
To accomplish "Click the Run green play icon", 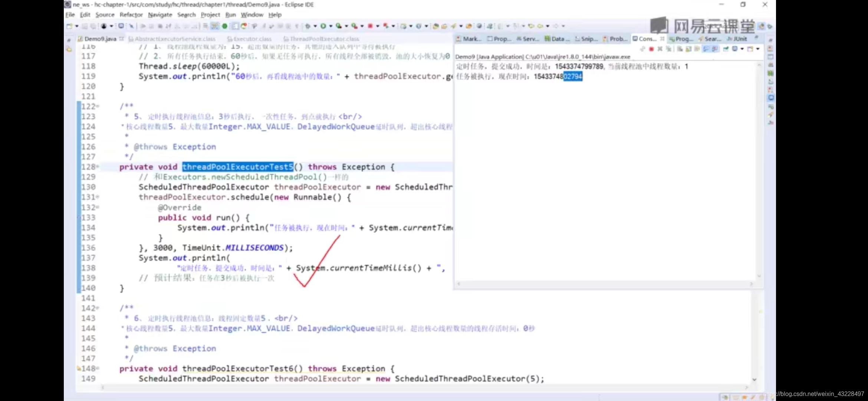I will 323,26.
